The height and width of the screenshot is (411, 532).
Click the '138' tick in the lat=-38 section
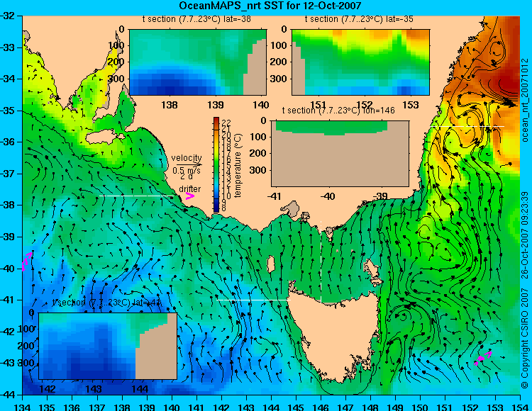170,105
